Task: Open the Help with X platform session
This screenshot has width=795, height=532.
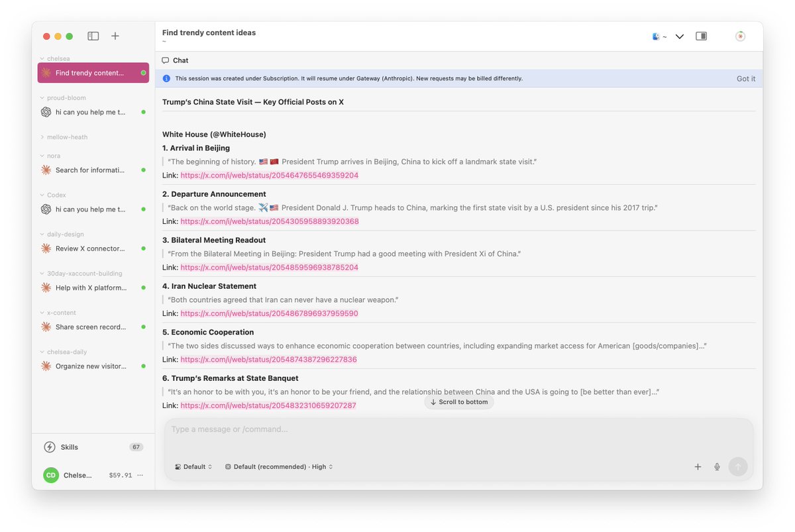Action: (93, 288)
